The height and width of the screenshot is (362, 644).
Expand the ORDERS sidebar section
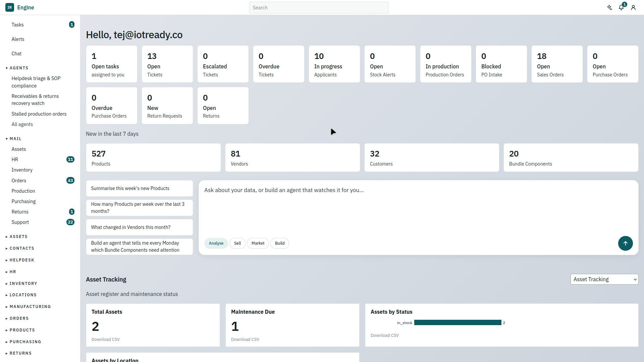[x=17, y=318]
